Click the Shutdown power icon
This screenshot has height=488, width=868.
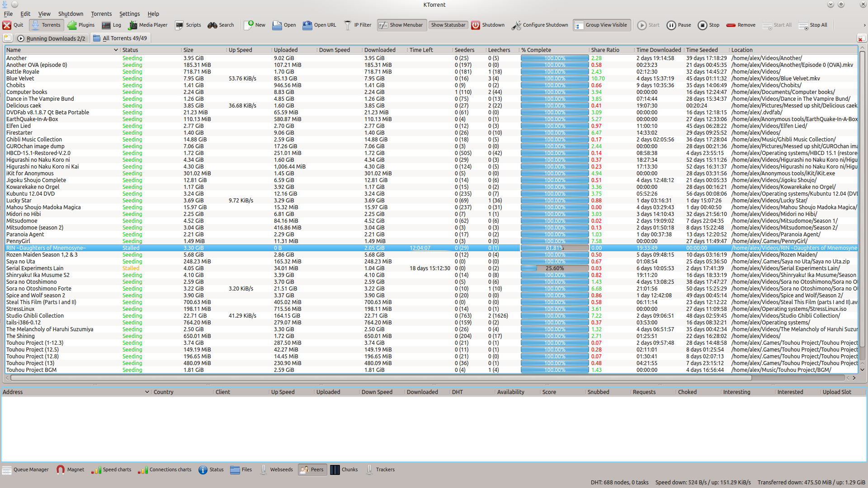pos(488,25)
